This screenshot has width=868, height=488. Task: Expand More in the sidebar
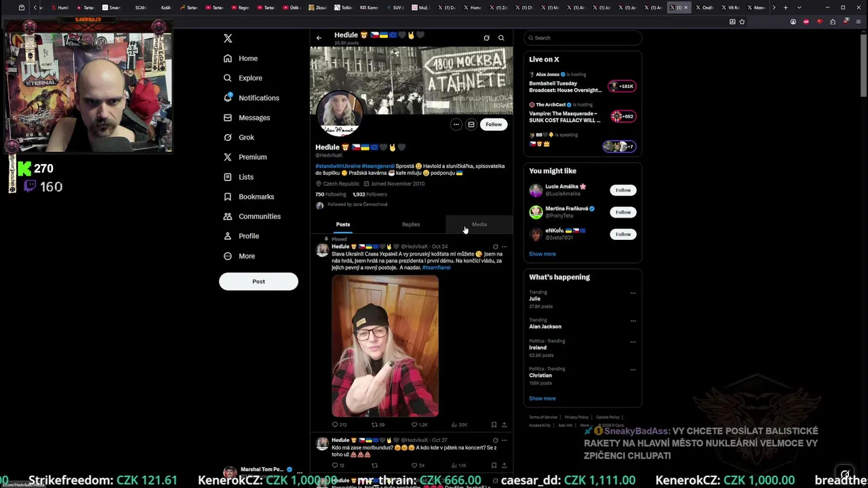239,256
